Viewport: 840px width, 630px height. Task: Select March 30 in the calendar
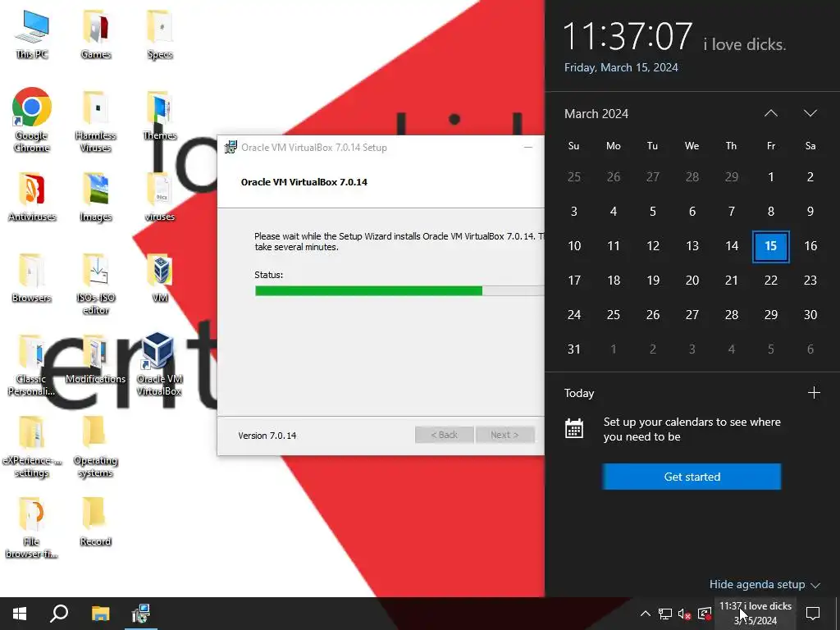810,314
